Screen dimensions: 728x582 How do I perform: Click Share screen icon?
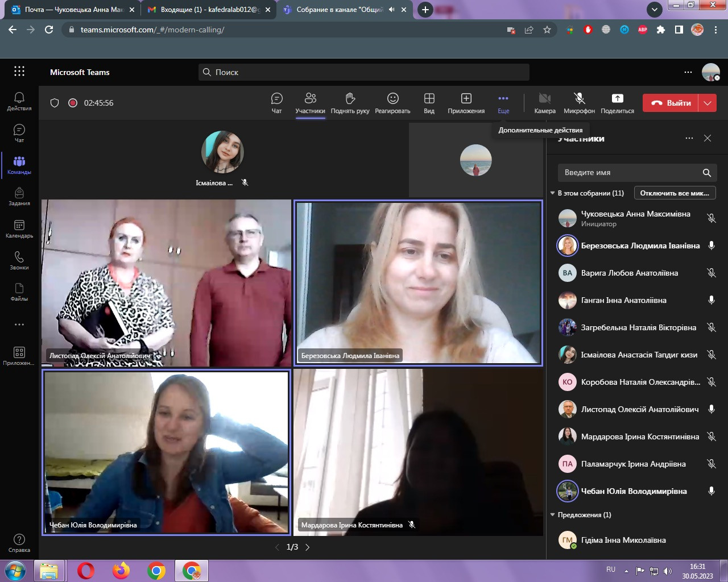tap(617, 103)
